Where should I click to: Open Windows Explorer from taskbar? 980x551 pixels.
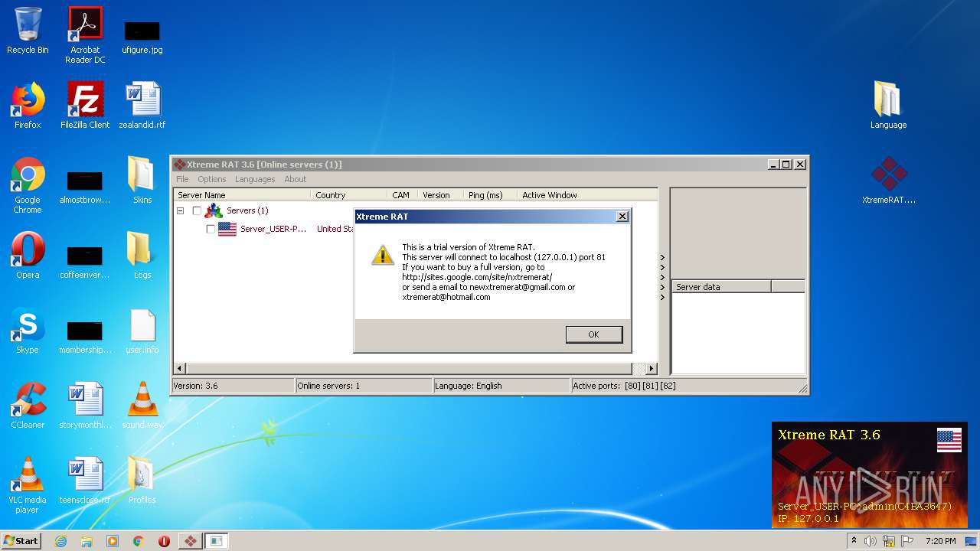(87, 541)
